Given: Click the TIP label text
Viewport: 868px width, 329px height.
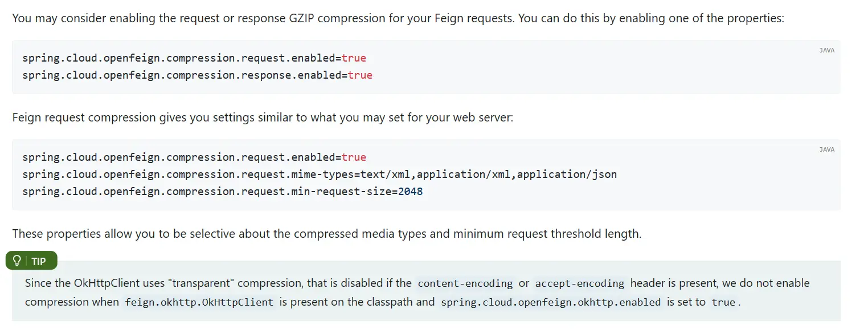Looking at the screenshot, I should pyautogui.click(x=39, y=262).
